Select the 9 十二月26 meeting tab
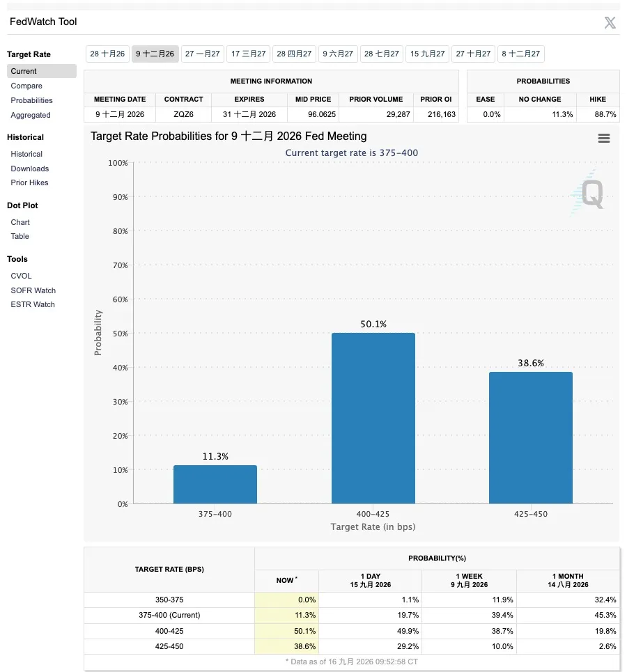 click(x=155, y=54)
